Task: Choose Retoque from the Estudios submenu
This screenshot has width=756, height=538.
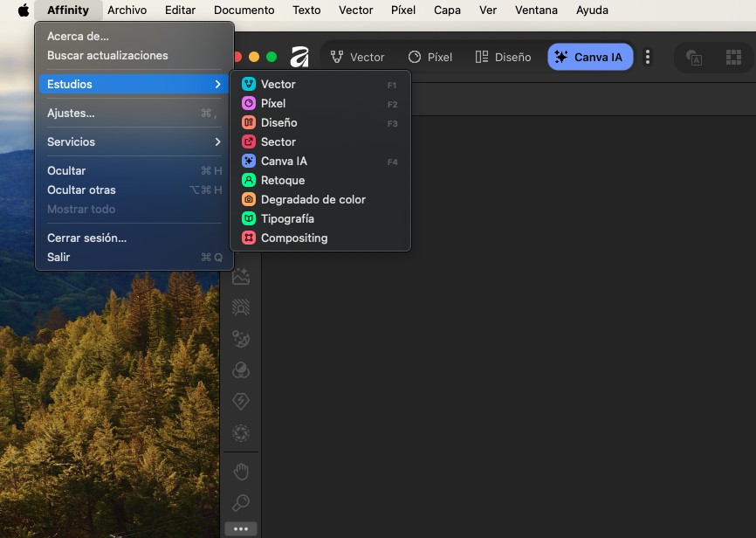Action: [x=283, y=180]
